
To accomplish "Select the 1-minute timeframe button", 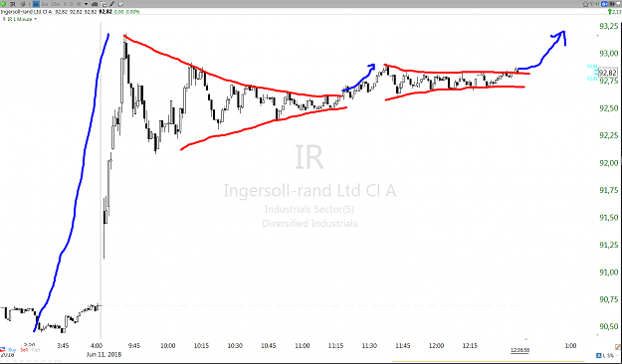I will pyautogui.click(x=36, y=4).
